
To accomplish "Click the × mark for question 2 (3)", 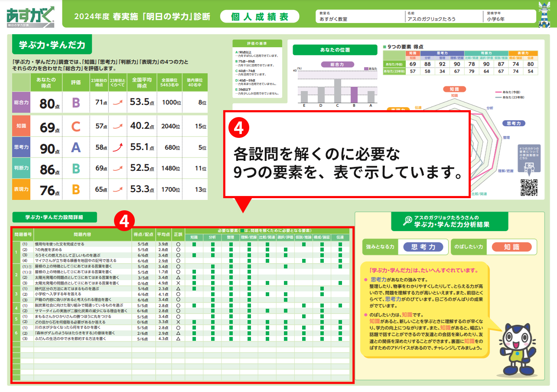I will click(178, 283).
